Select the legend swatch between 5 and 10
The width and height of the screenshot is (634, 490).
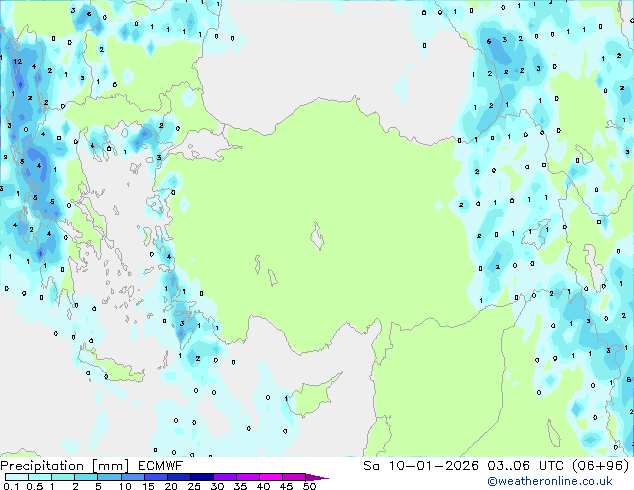(x=109, y=477)
